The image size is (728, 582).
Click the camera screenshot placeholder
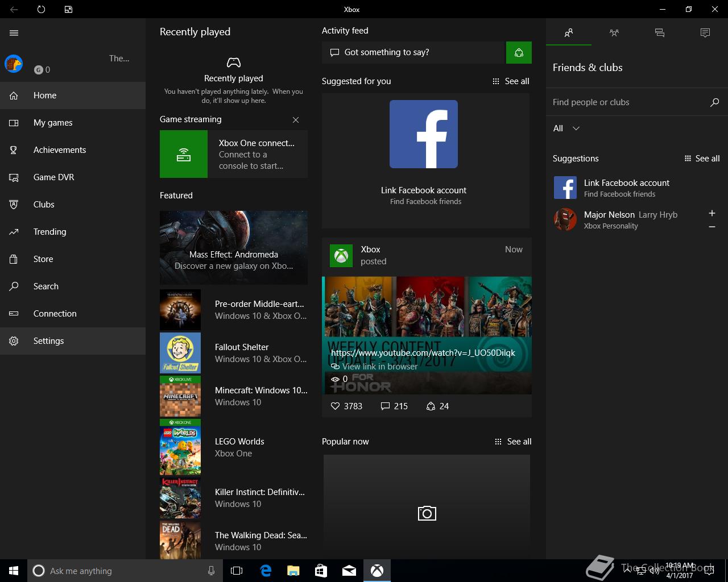(427, 513)
